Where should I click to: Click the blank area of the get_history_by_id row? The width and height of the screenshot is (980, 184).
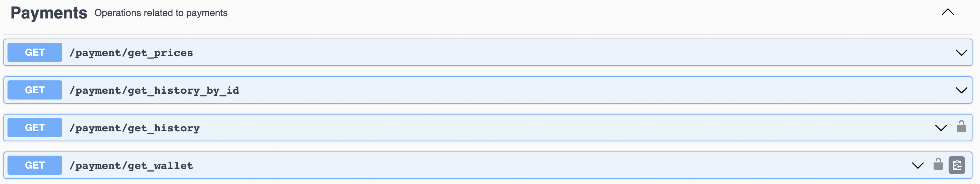533,90
